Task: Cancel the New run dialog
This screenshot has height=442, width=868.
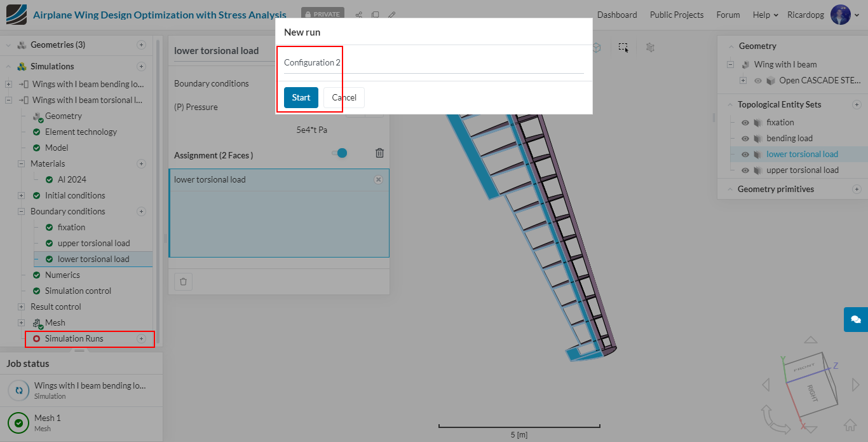Action: point(344,98)
